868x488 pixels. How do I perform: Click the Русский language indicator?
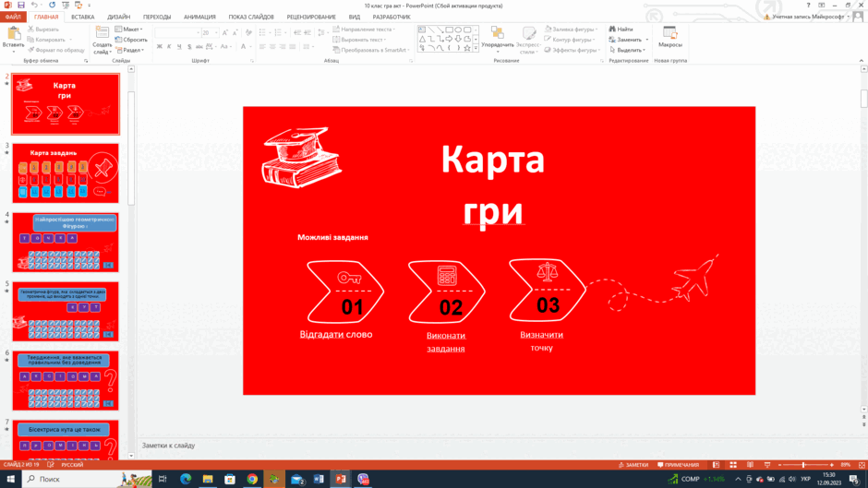click(x=73, y=465)
